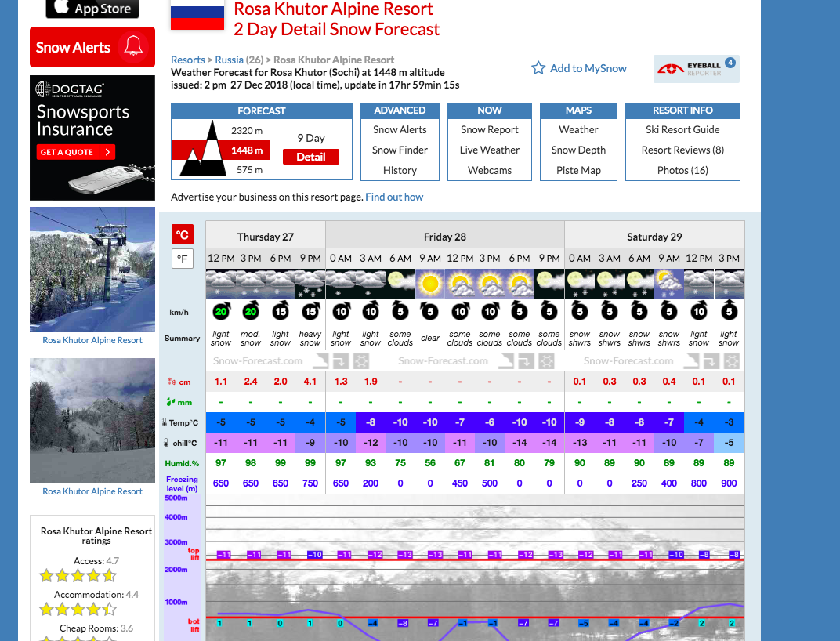Open Piste Map under MAPS

pos(579,170)
